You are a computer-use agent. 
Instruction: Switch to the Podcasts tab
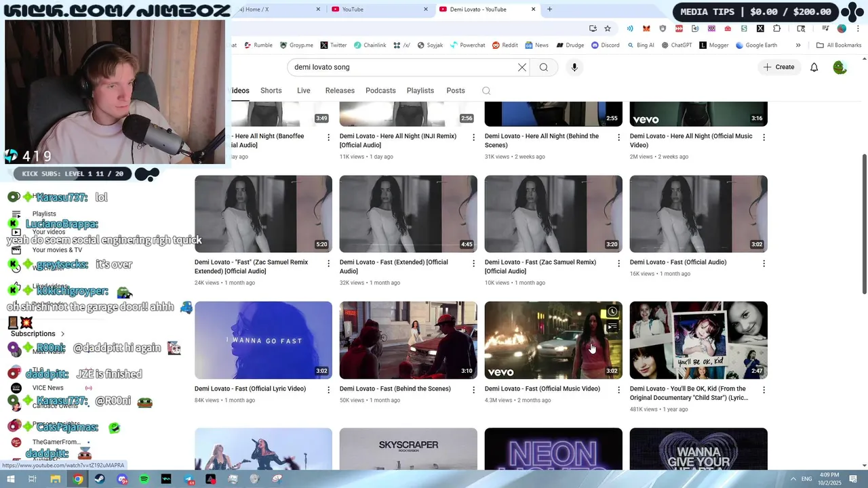380,91
